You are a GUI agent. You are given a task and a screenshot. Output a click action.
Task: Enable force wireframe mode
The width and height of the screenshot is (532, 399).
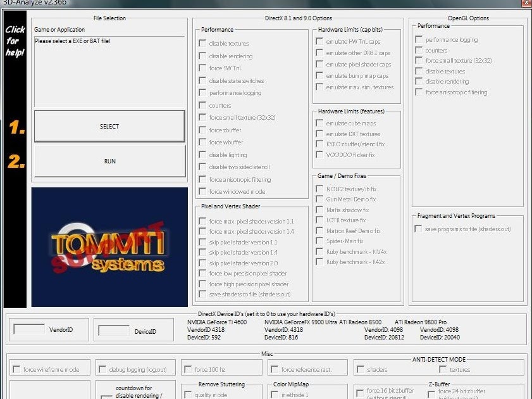16,369
